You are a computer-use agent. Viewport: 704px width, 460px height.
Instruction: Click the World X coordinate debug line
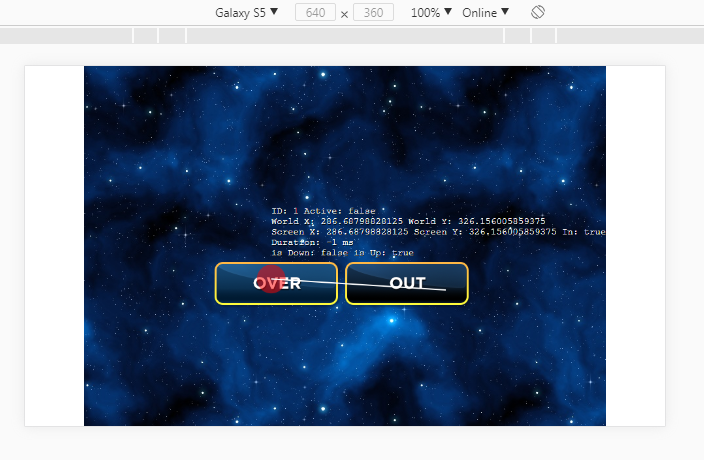(408, 221)
